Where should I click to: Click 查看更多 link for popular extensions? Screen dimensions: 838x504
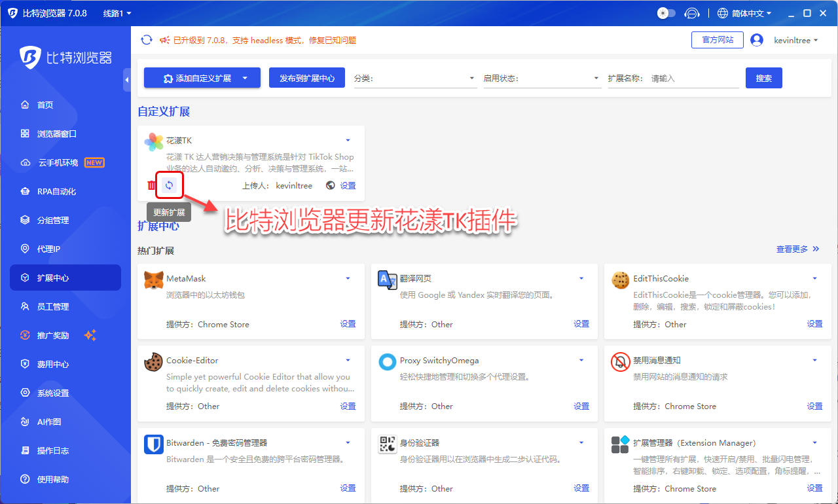(x=797, y=249)
